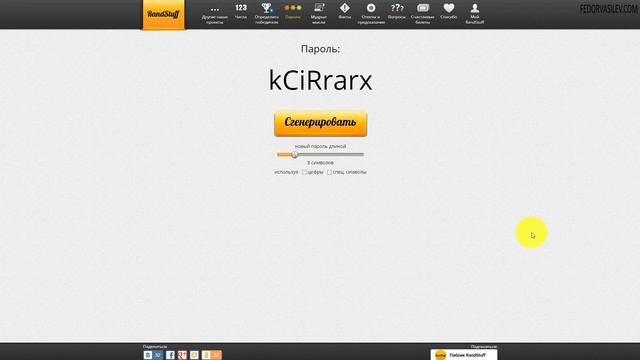Image resolution: width=640 pixels, height=360 pixels.
Task: Open the Паблик RandStuff subscribe widget
Action: [x=464, y=355]
